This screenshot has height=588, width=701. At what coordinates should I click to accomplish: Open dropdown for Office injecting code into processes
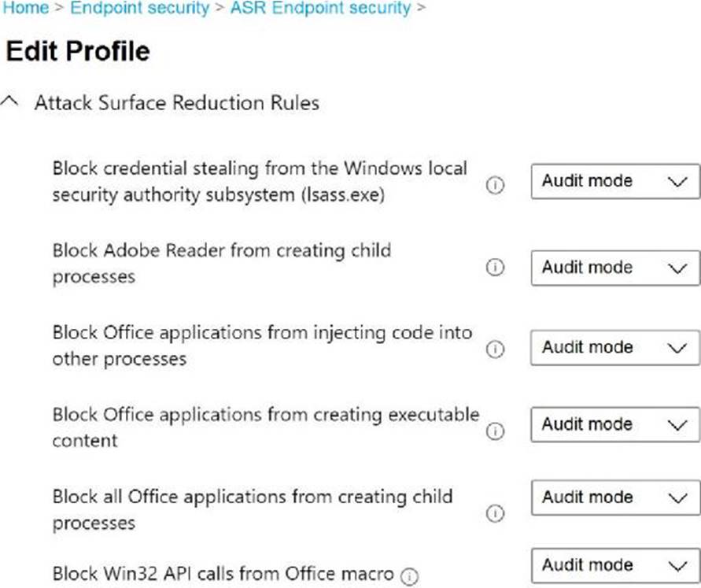click(x=615, y=347)
